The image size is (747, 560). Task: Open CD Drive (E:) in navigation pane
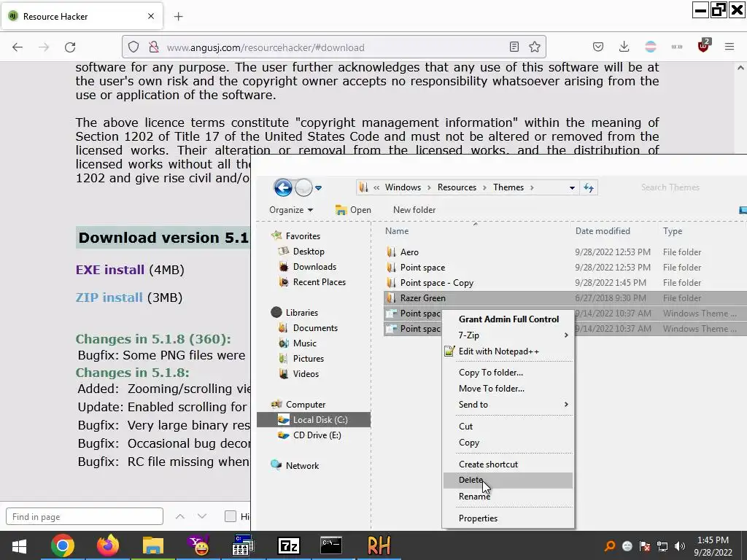pos(317,435)
